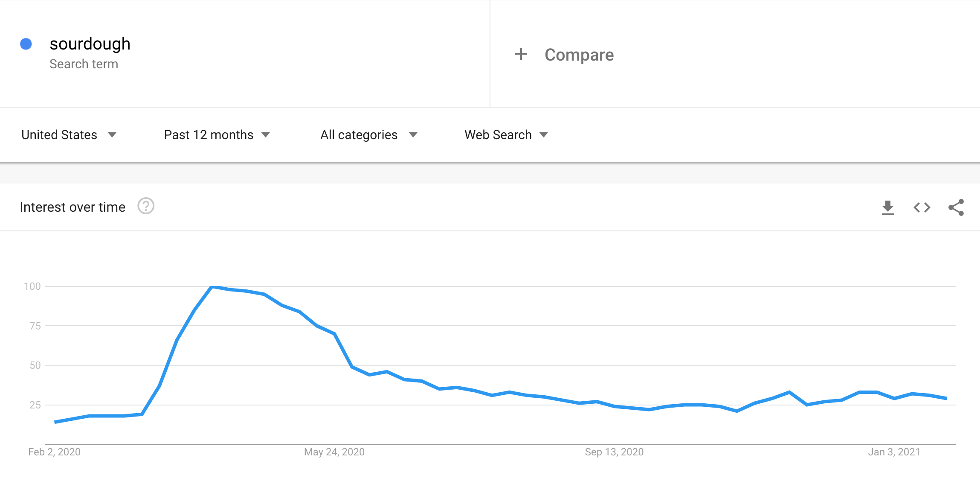Viewport: 980px width, 484px height.
Task: Click the chart peak at 100
Action: click(212, 287)
